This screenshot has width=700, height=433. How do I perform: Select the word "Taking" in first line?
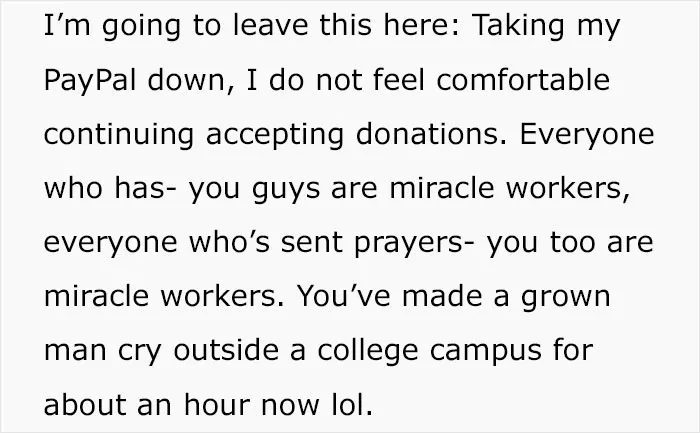[x=519, y=26]
